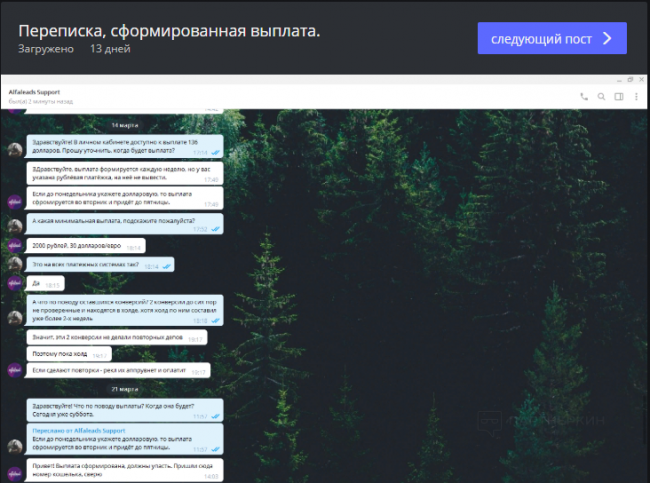Click the post title 'Переписка, сформированная выплата.'

click(x=169, y=30)
